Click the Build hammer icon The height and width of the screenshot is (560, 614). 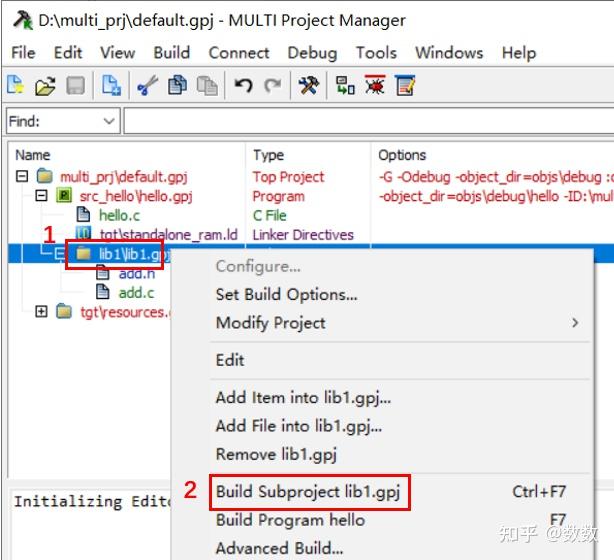point(309,85)
